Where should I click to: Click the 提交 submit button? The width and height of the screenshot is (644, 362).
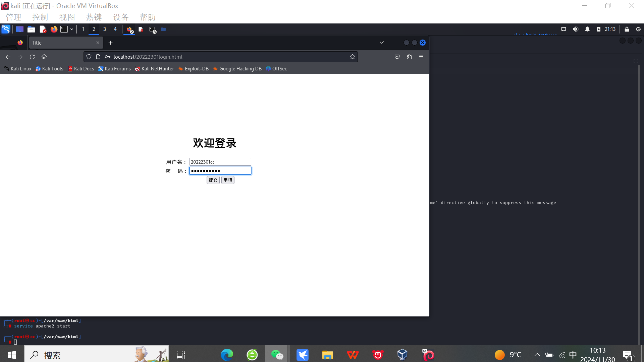[x=213, y=180]
